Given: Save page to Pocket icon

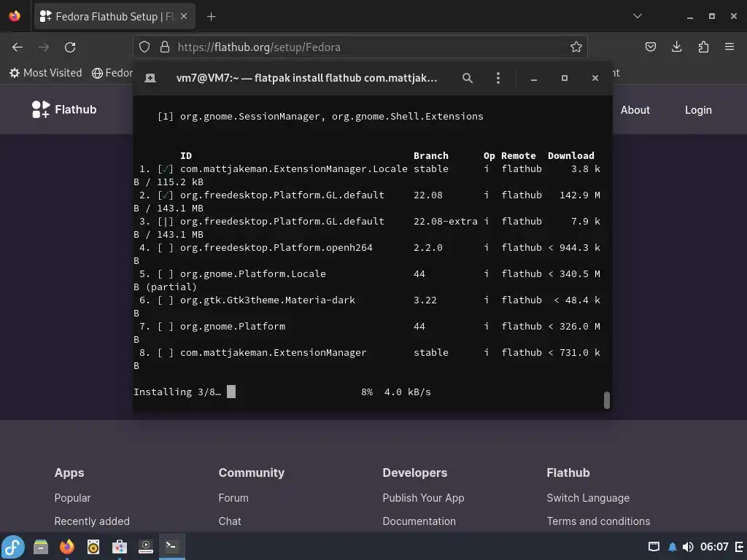Looking at the screenshot, I should click(x=650, y=47).
